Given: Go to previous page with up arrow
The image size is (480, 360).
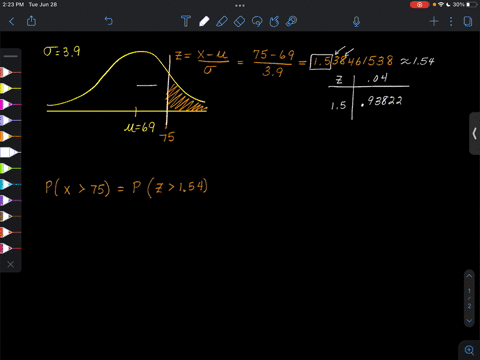Looking at the screenshot, I should tap(469, 276).
